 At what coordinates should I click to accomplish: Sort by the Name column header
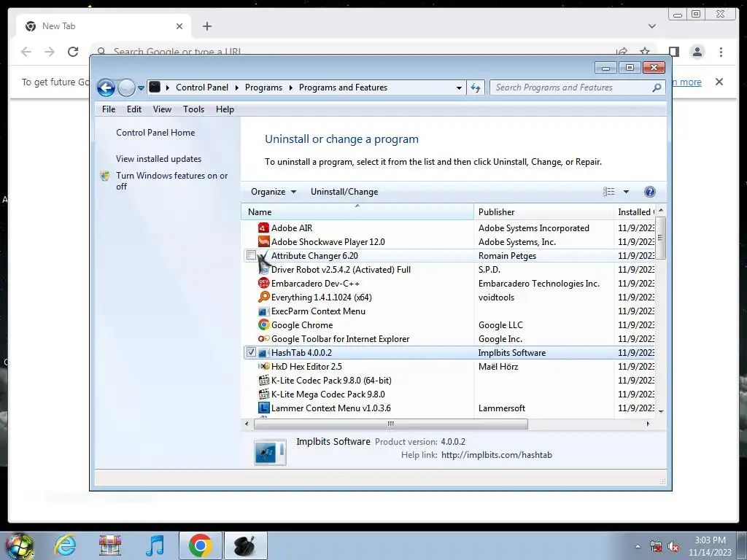point(357,212)
